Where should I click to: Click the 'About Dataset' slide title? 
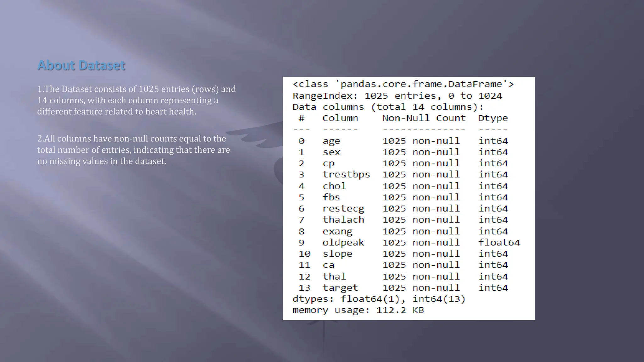pyautogui.click(x=81, y=65)
